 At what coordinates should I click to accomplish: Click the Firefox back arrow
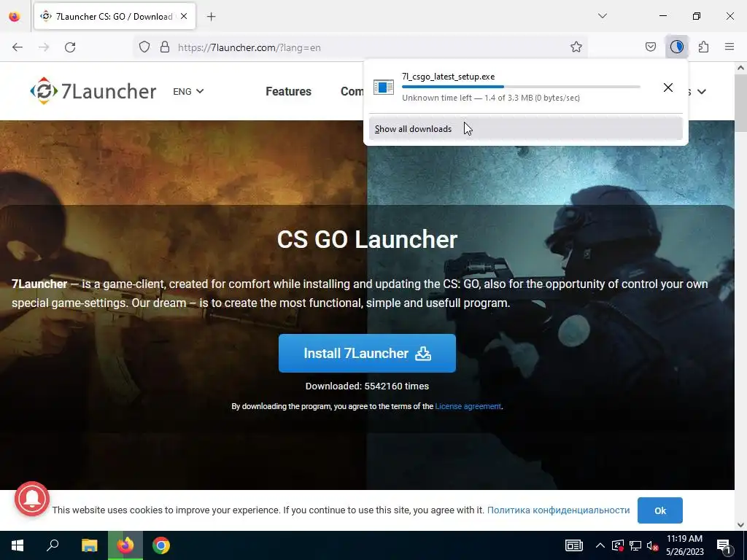tap(18, 47)
